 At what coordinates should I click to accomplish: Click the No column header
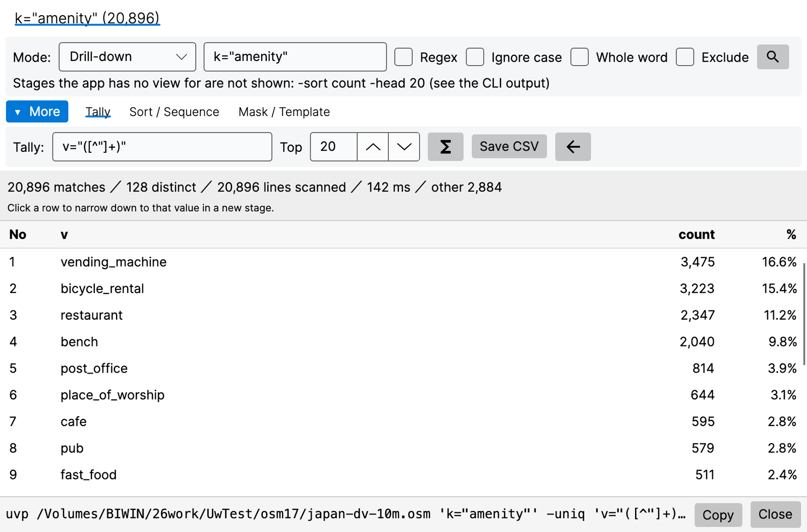(18, 234)
